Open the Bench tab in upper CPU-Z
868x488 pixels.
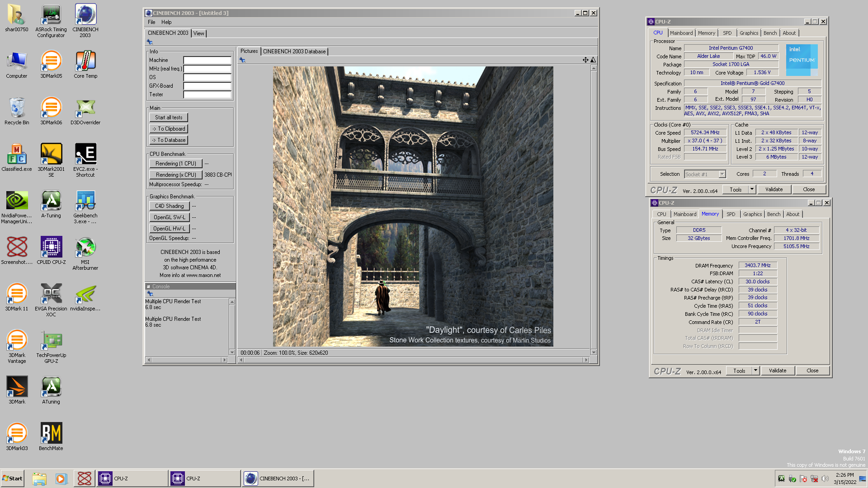tap(770, 33)
